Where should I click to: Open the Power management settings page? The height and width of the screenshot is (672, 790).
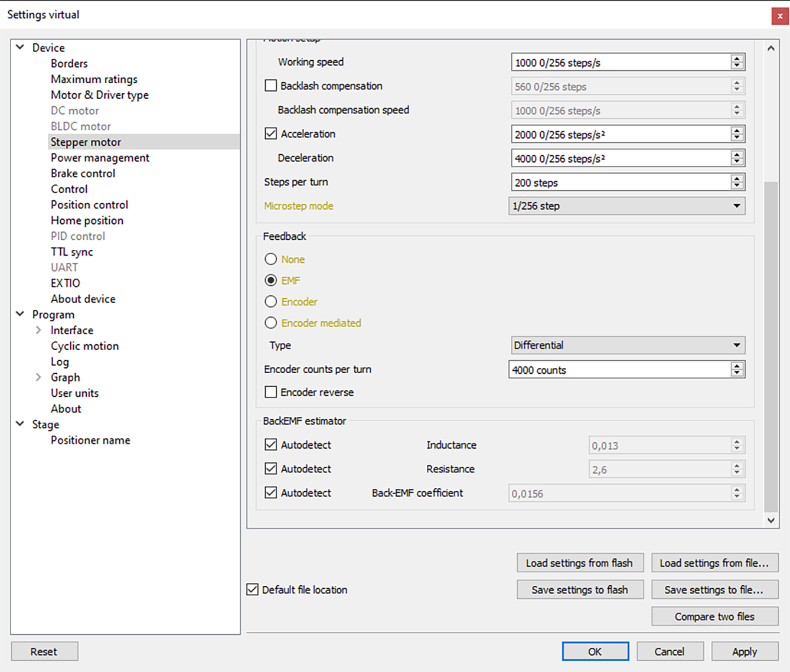pos(100,158)
